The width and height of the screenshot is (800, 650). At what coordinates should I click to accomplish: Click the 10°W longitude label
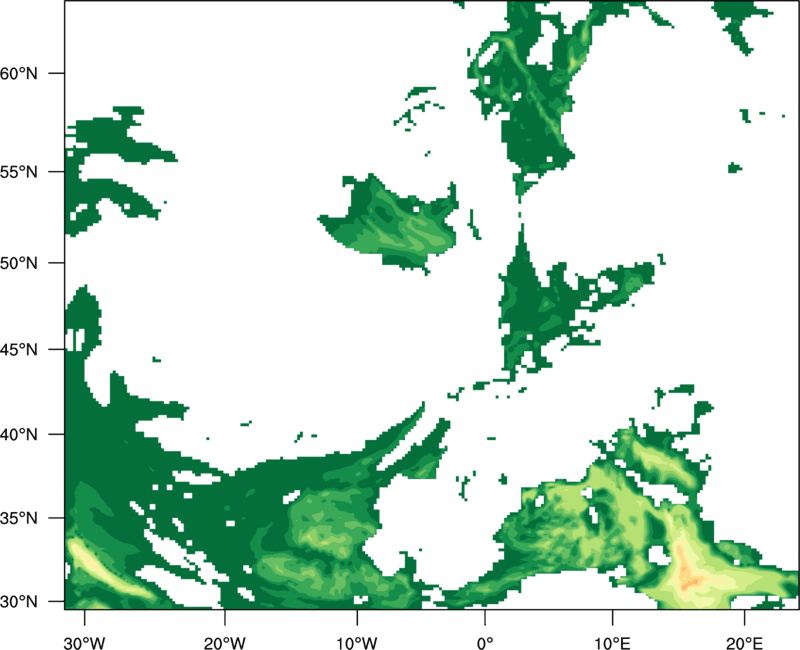click(x=357, y=643)
